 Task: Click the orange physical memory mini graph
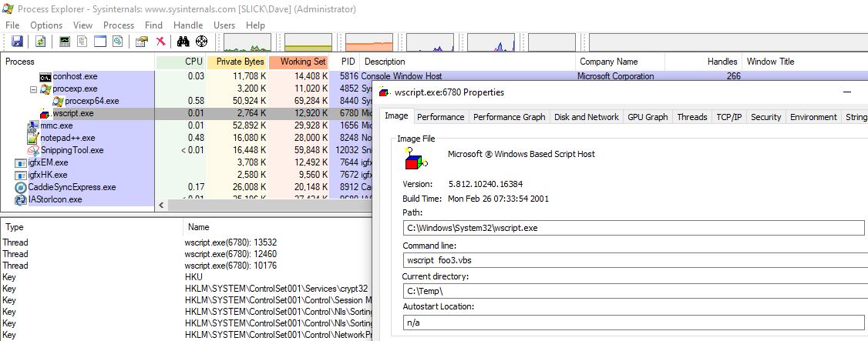click(x=369, y=42)
